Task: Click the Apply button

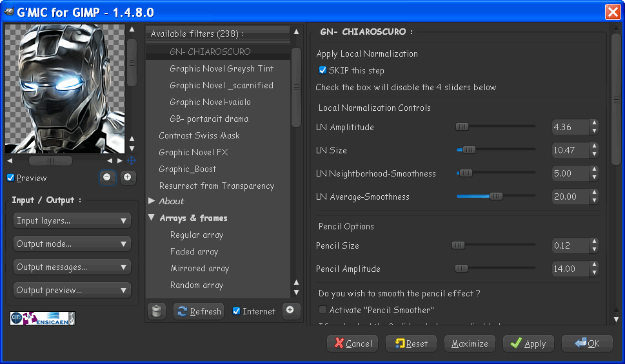Action: pos(528,343)
